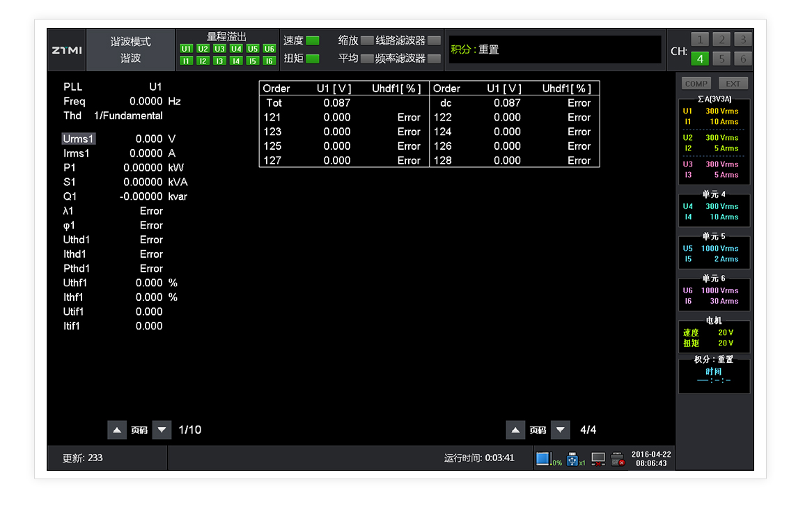Toggle the 缩放 scaling indicator
The width and height of the screenshot is (812, 521).
[366, 40]
